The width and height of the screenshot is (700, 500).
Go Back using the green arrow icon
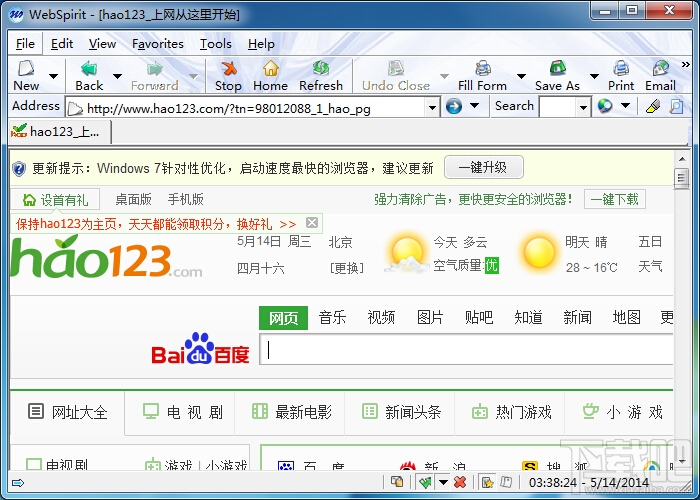tap(89, 68)
